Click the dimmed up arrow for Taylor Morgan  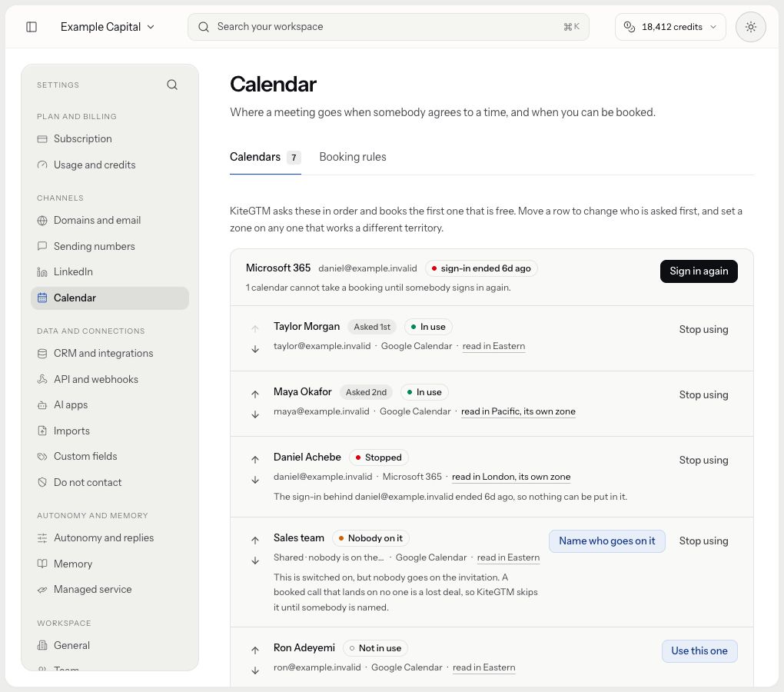pyautogui.click(x=255, y=329)
